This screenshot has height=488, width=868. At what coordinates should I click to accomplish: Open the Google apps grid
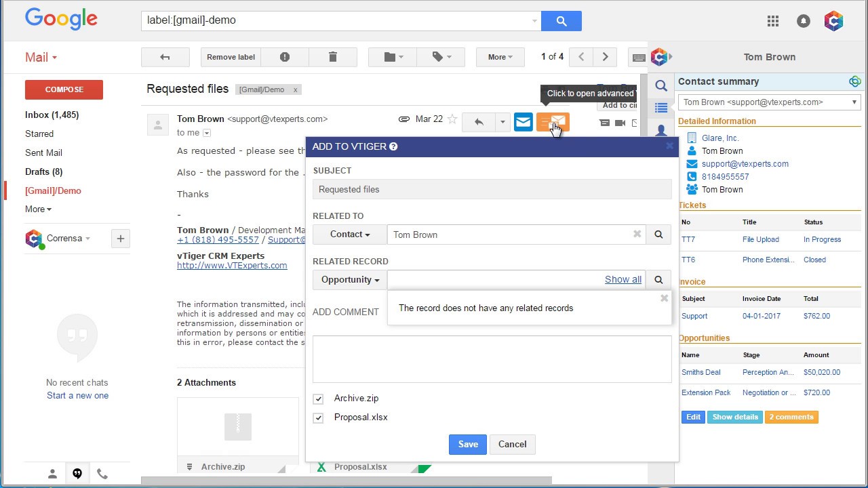[x=773, y=21]
